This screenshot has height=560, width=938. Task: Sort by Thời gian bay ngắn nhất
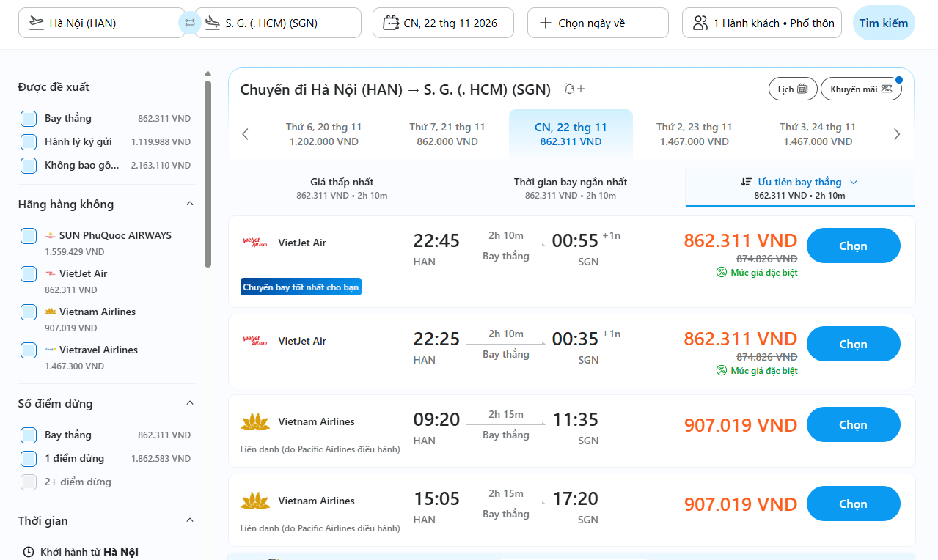coord(571,188)
